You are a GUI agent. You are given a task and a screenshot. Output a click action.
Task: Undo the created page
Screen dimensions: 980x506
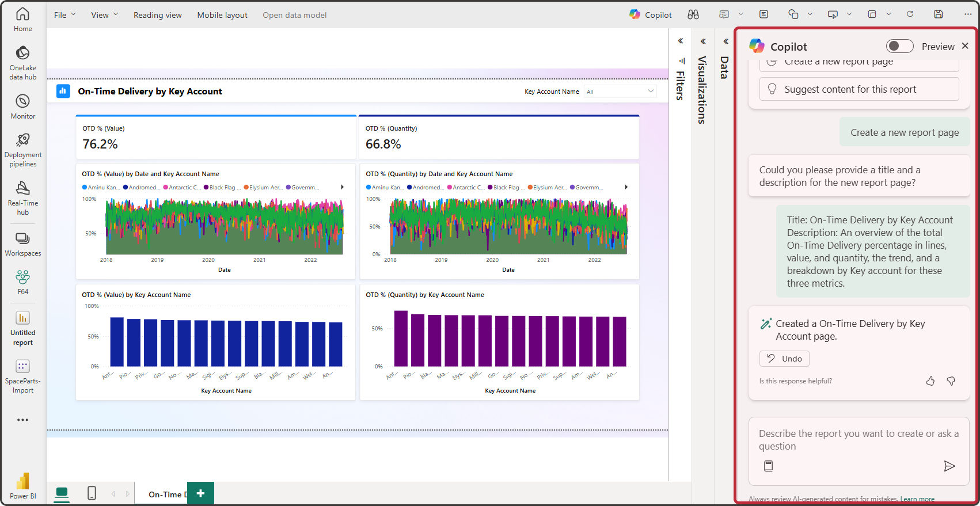(784, 359)
